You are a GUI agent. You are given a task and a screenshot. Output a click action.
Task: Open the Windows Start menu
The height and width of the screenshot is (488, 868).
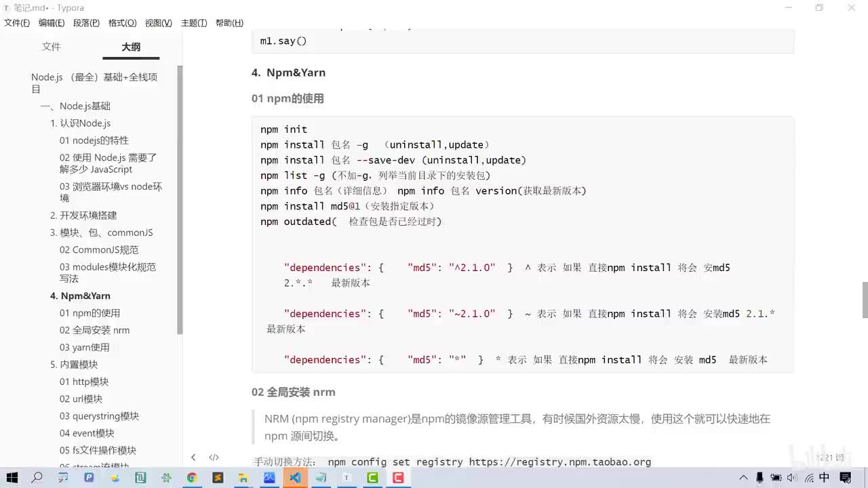[x=12, y=478]
